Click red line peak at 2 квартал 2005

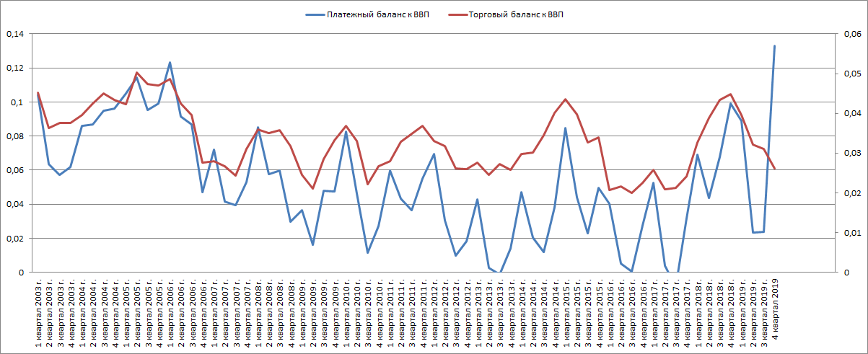(136, 73)
